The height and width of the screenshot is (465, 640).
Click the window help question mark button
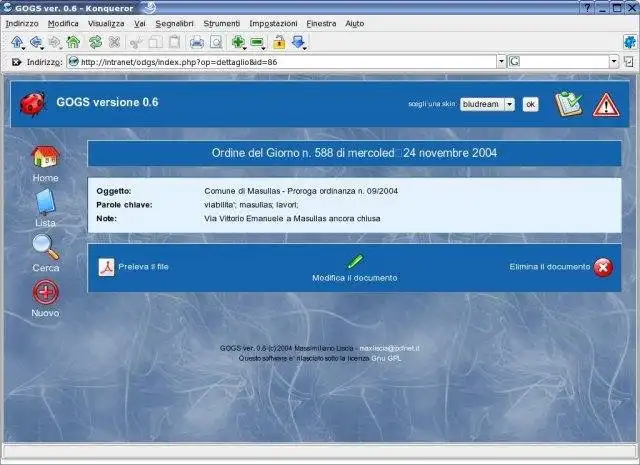(x=587, y=8)
